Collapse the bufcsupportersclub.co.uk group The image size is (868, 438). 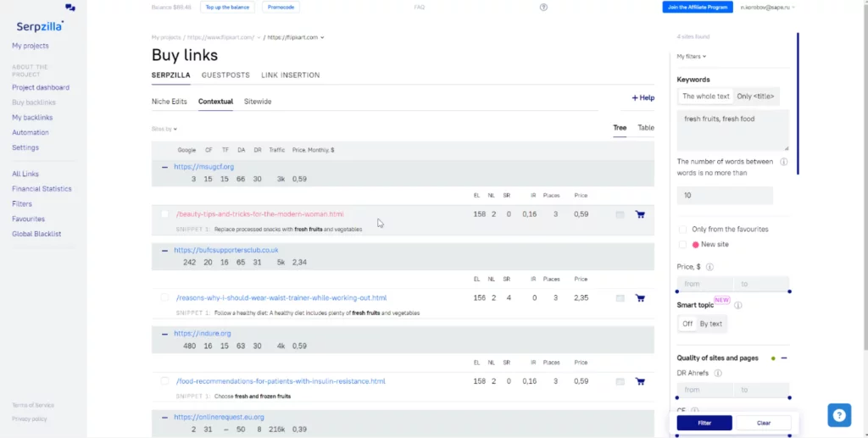coord(164,251)
